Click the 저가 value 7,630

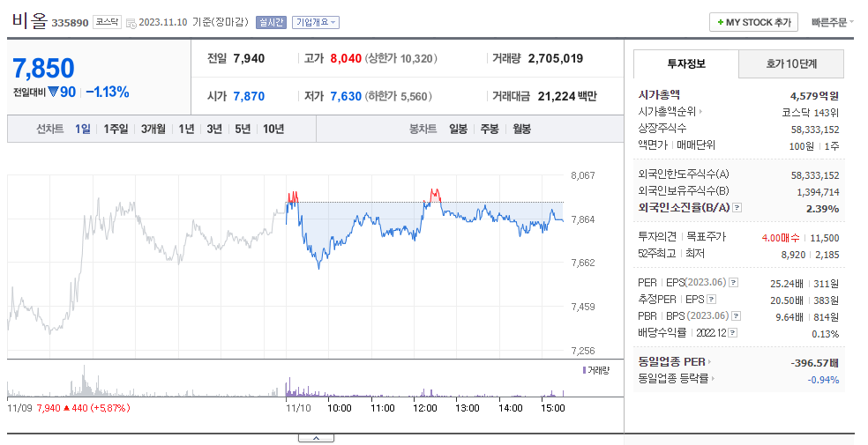[x=346, y=96]
